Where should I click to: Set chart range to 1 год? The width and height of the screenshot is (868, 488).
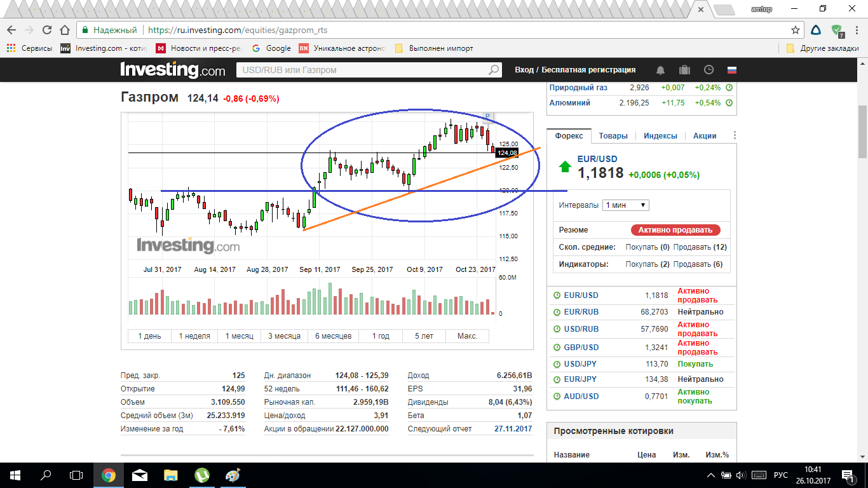[x=381, y=336]
